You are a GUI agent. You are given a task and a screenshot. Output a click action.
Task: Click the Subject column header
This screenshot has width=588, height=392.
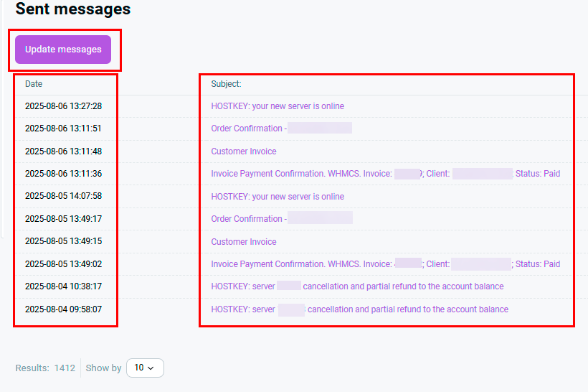point(226,84)
